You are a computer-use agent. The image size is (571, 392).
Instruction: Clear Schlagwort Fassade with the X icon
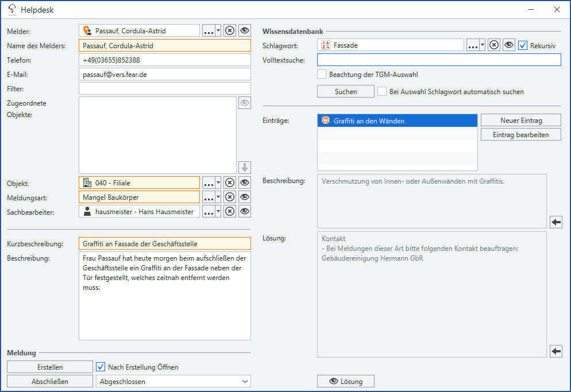(x=493, y=44)
